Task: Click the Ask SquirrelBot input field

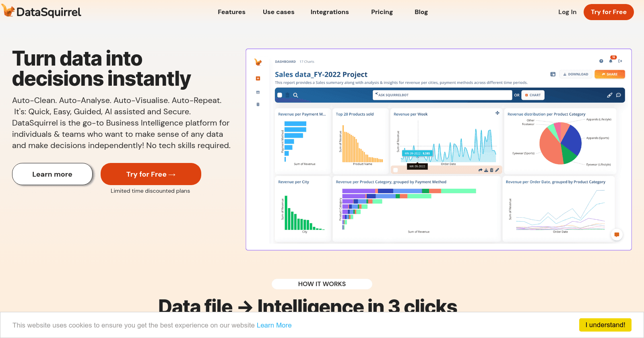Action: (x=442, y=95)
